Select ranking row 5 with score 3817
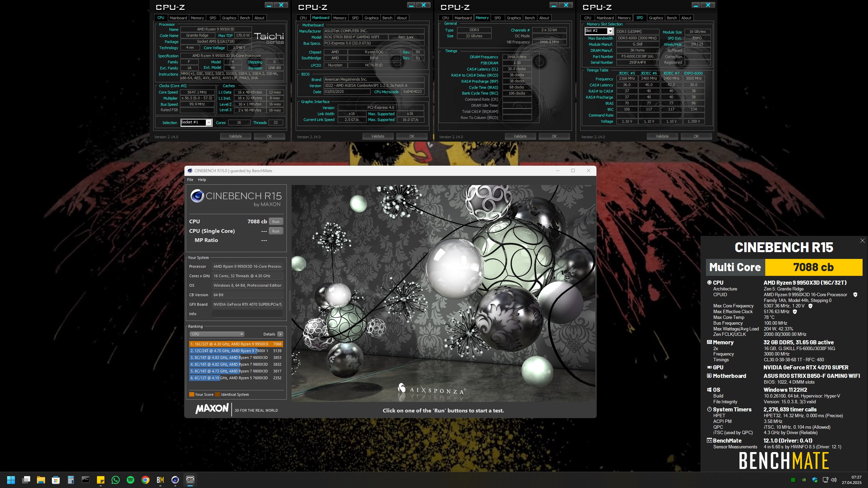Screen dimensions: 868x488 click(x=236, y=371)
